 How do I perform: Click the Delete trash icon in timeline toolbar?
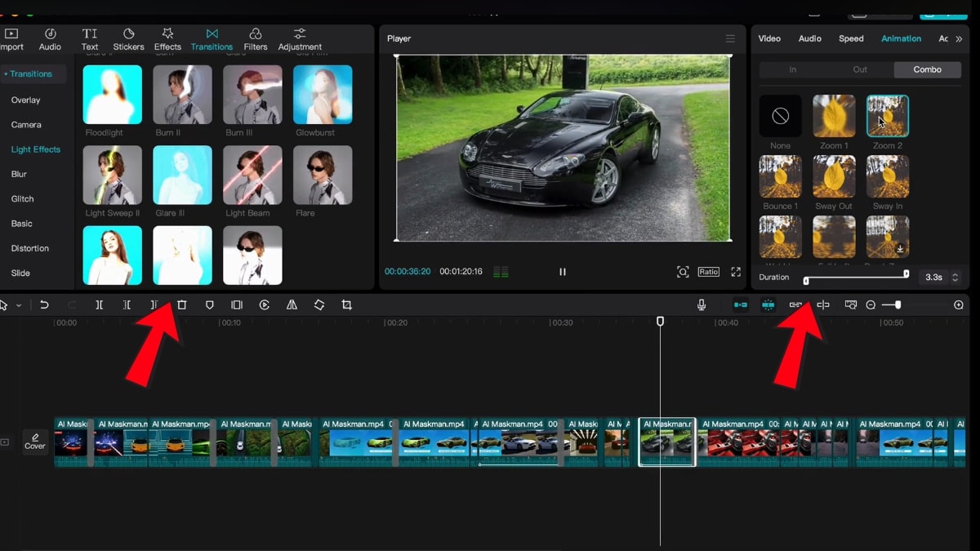[182, 304]
